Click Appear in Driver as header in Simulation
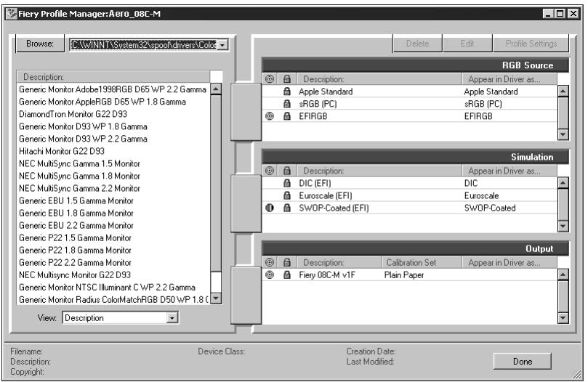This screenshot has height=382, width=588. 510,171
